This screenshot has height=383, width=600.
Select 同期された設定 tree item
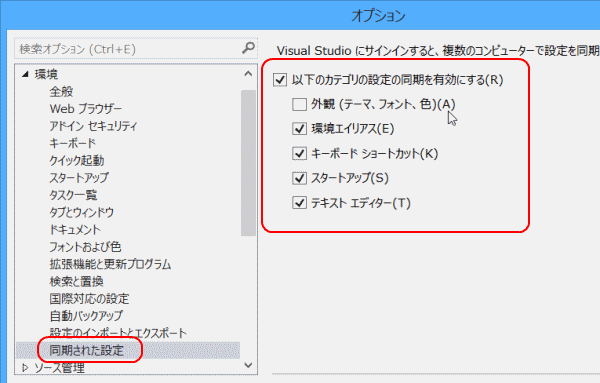86,350
